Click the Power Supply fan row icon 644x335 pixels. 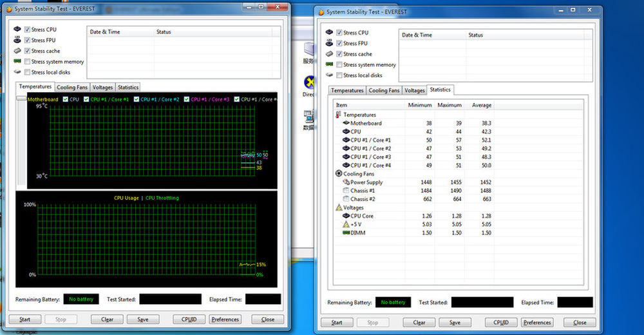pos(346,182)
